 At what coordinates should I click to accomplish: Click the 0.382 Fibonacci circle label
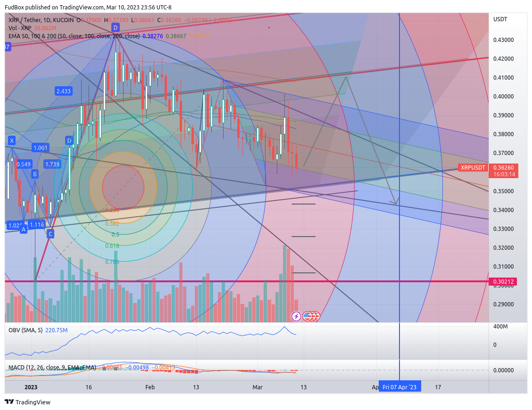coord(112,223)
